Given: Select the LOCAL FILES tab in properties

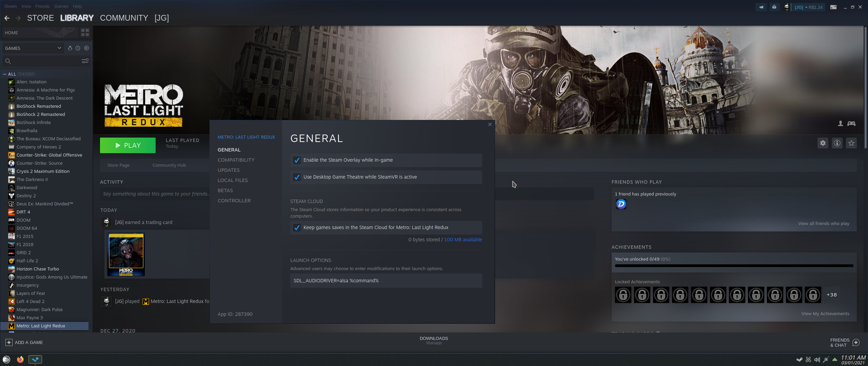Looking at the screenshot, I should click(x=233, y=180).
